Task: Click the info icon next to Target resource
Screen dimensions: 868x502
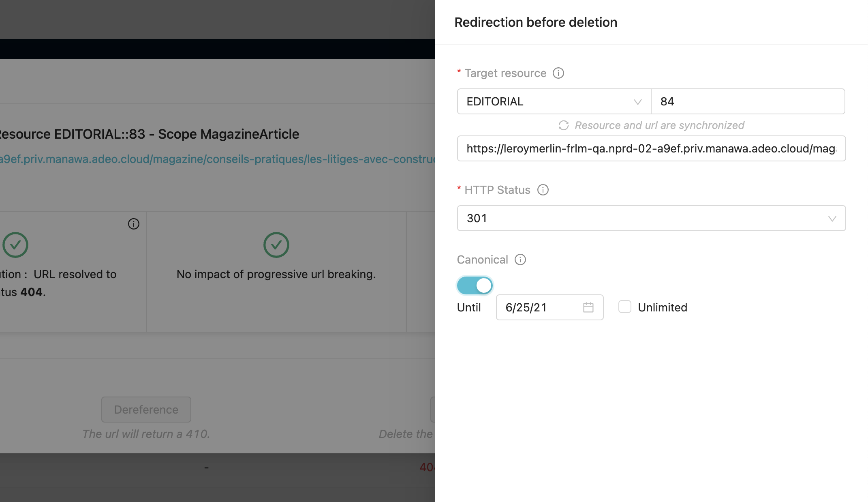Action: coord(559,73)
